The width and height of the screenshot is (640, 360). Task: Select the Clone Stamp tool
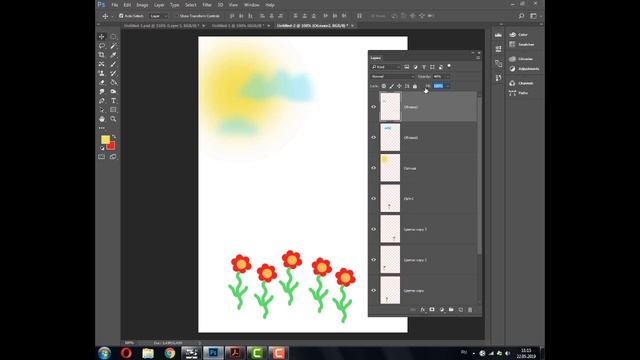(102, 73)
